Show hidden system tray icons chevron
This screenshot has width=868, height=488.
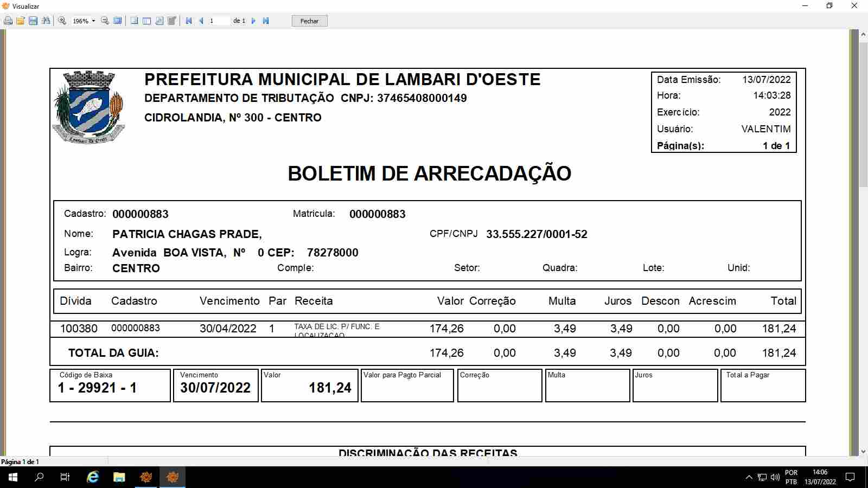pyautogui.click(x=749, y=477)
